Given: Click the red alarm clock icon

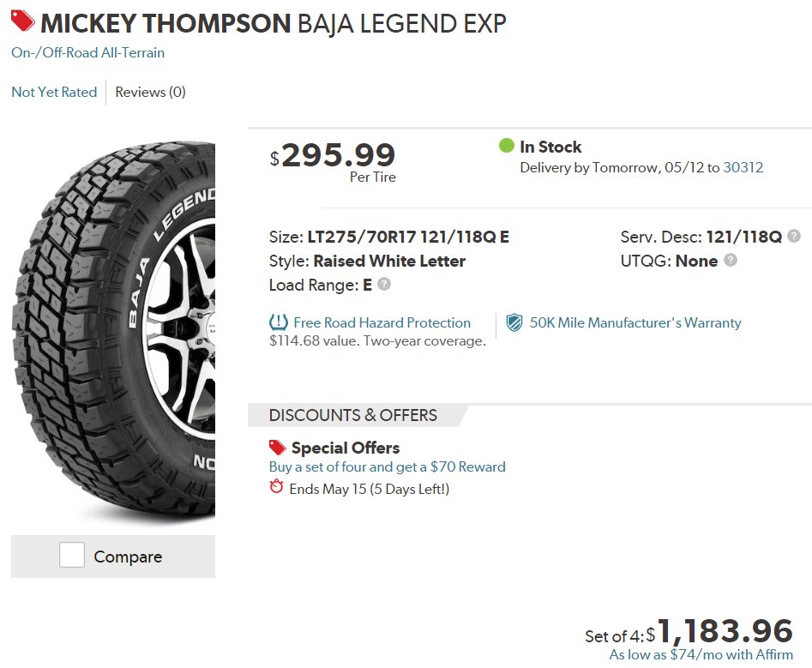Looking at the screenshot, I should (277, 487).
